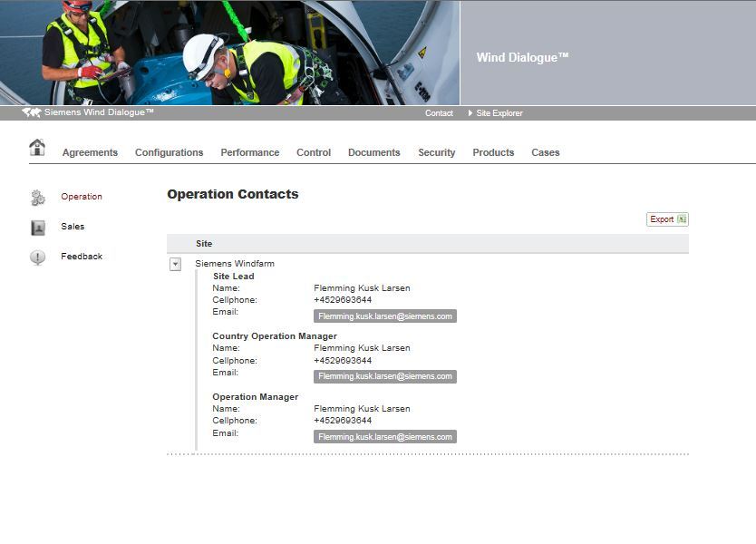Open the Site Explorer link
The width and height of the screenshot is (756, 544).
499,112
